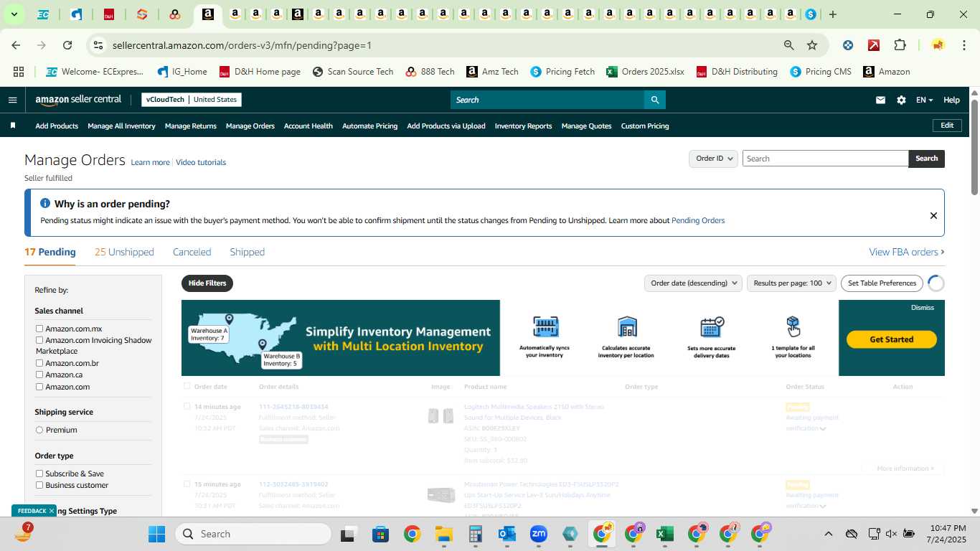
Task: Open Calculator from the taskbar
Action: pyautogui.click(x=475, y=534)
